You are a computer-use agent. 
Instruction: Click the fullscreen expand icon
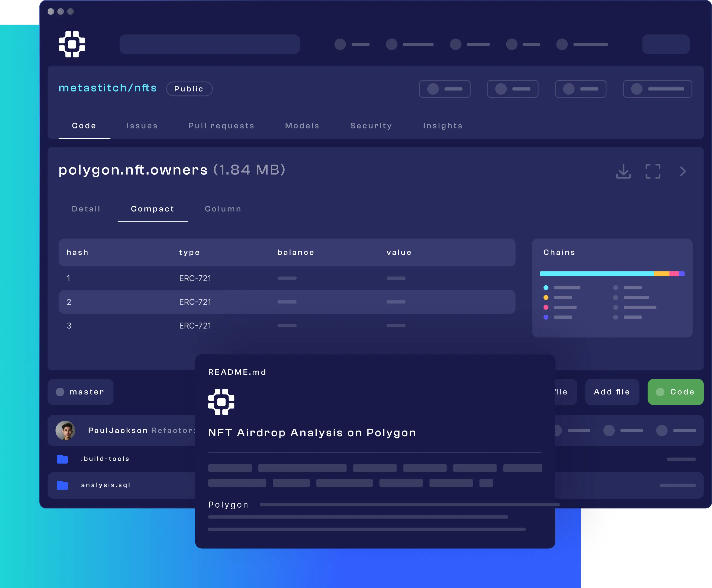tap(653, 171)
